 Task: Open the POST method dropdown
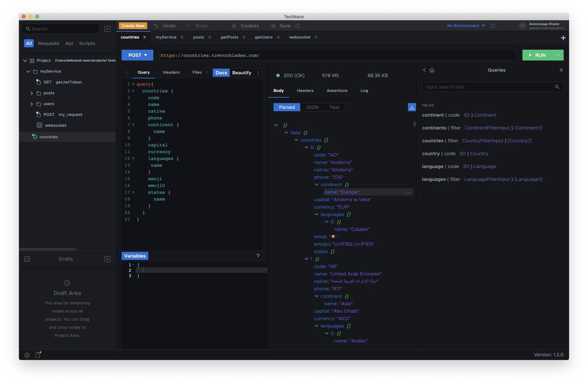click(x=138, y=55)
